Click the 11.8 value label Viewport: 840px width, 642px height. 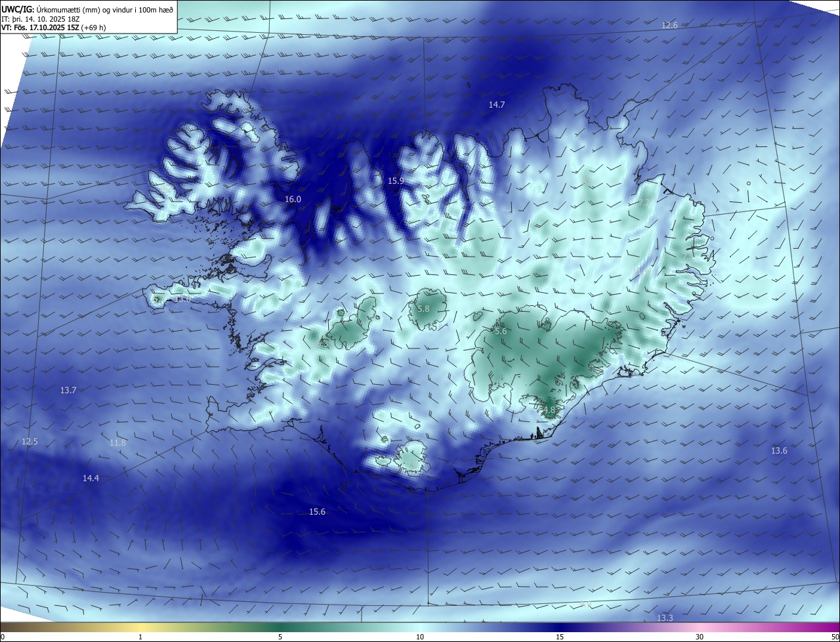tap(117, 442)
